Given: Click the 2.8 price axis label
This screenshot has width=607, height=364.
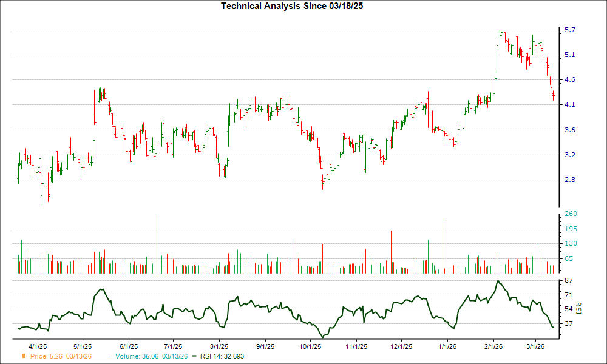Looking at the screenshot, I should click(571, 180).
